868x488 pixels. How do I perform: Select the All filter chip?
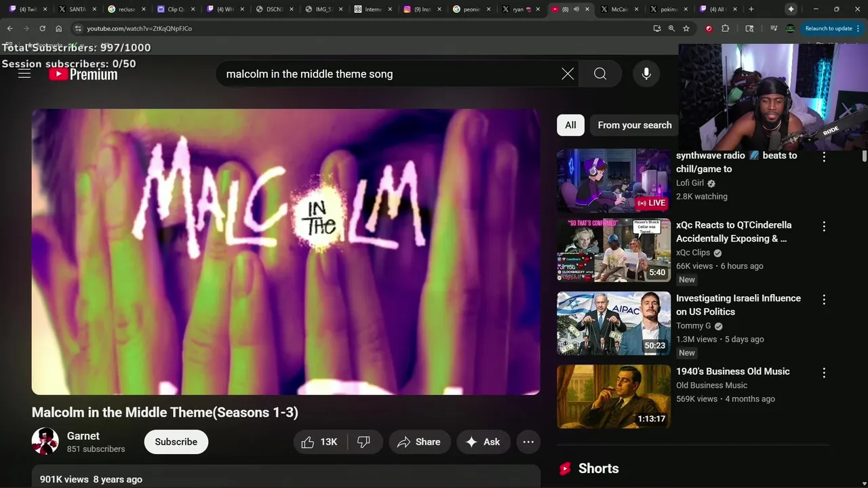570,125
